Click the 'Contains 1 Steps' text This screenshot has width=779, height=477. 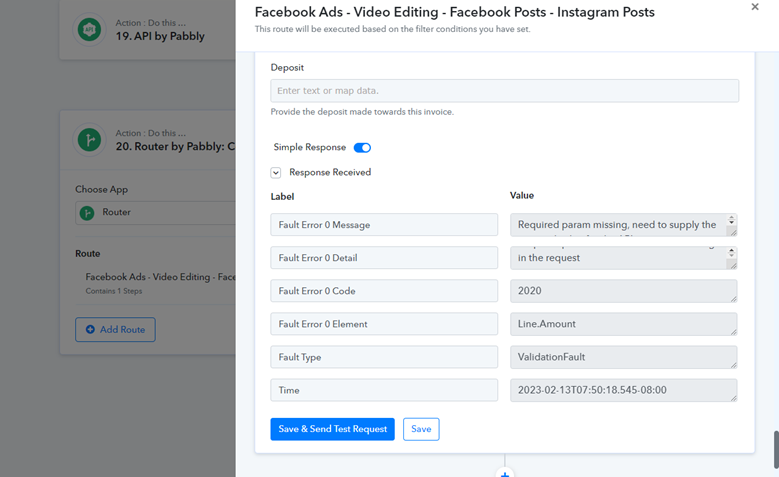click(x=114, y=291)
